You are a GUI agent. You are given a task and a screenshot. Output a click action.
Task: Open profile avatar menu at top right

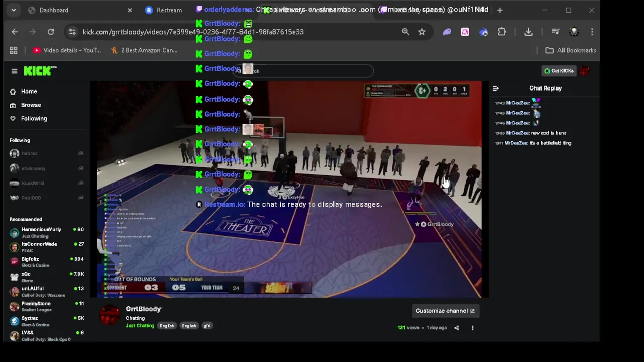[x=584, y=71]
